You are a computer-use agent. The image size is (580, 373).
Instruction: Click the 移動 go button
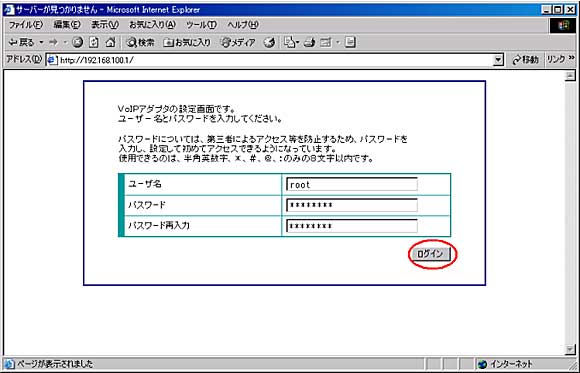click(x=526, y=60)
